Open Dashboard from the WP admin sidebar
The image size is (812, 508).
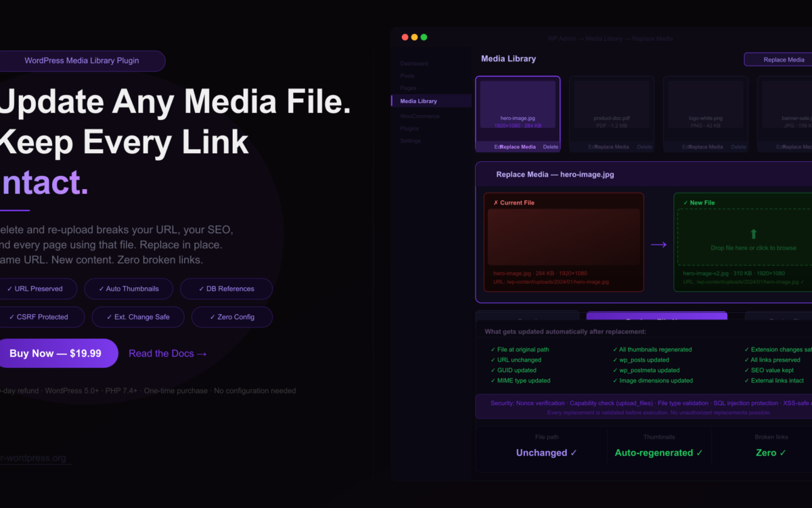click(414, 63)
